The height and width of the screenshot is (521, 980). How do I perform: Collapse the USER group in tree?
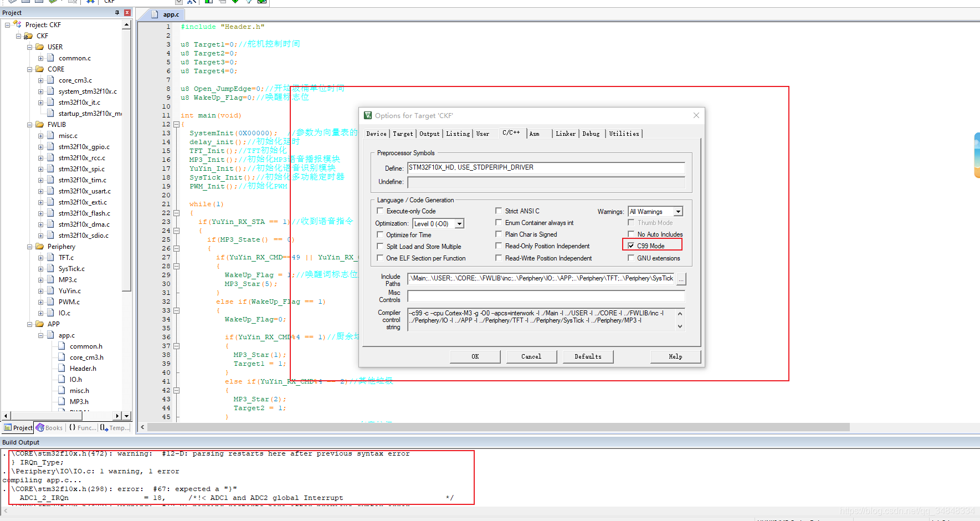(x=29, y=47)
